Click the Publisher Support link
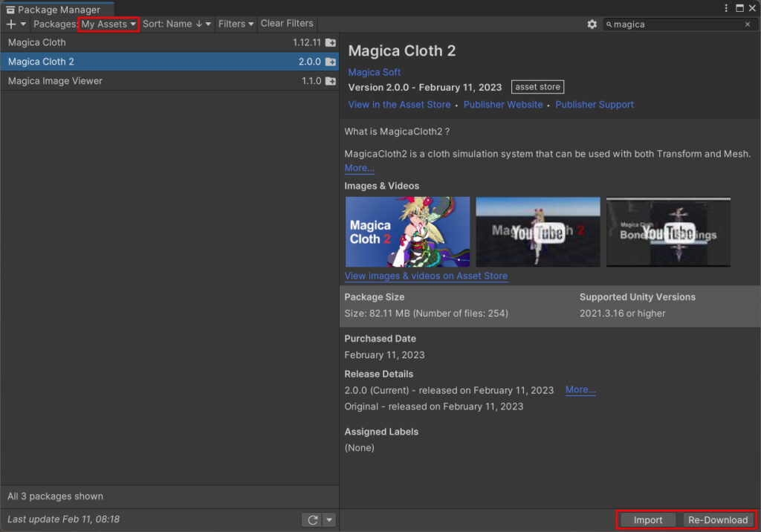761x532 pixels. (595, 104)
